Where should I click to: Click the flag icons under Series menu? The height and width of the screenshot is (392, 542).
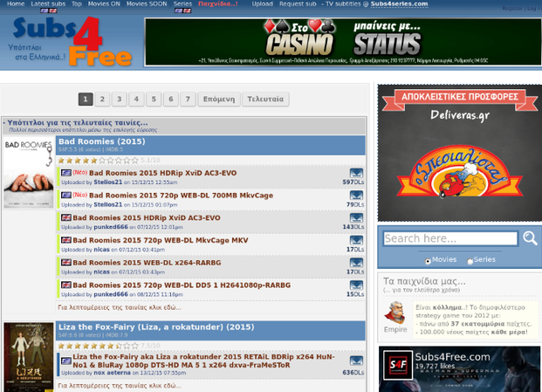click(x=182, y=10)
